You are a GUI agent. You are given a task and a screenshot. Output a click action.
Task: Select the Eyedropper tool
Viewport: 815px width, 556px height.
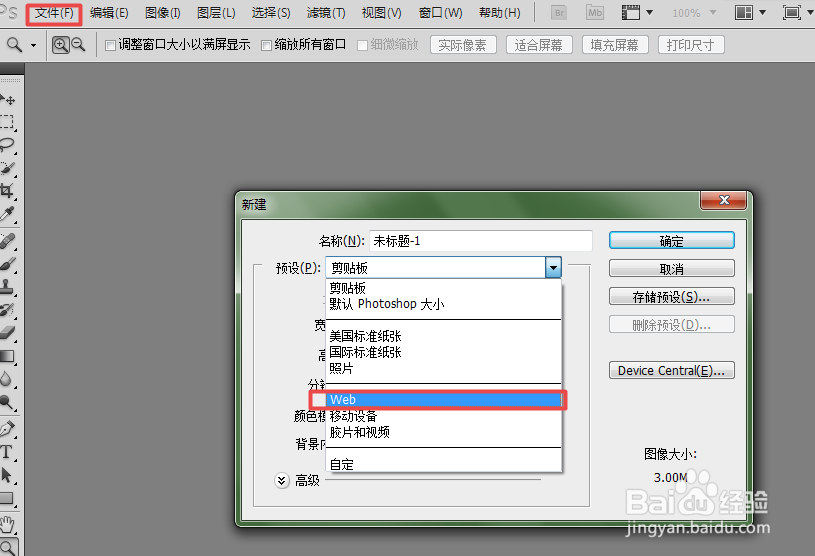tap(7, 214)
